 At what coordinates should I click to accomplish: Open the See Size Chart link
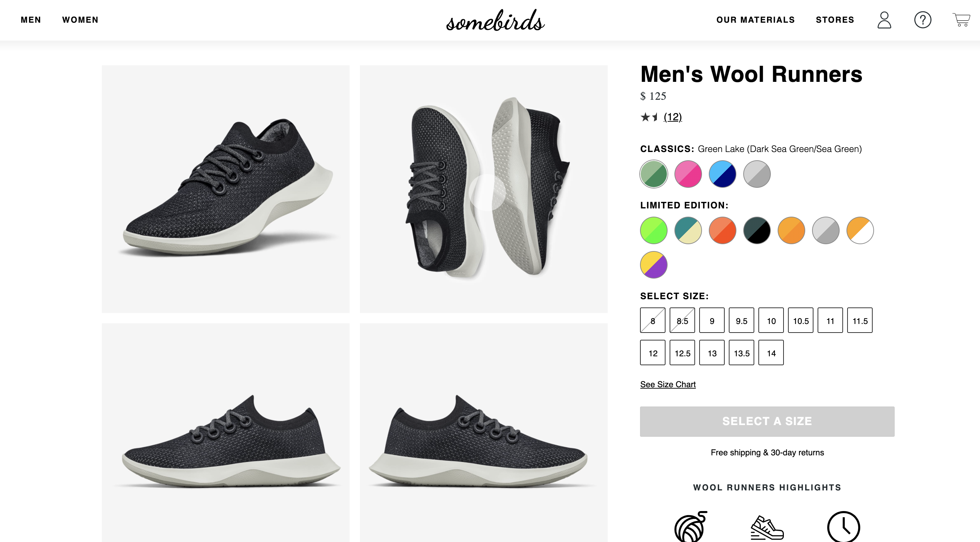[x=668, y=384]
